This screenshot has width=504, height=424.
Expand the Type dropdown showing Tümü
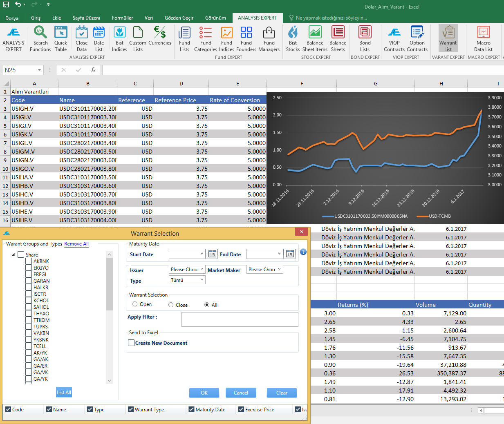[187, 280]
